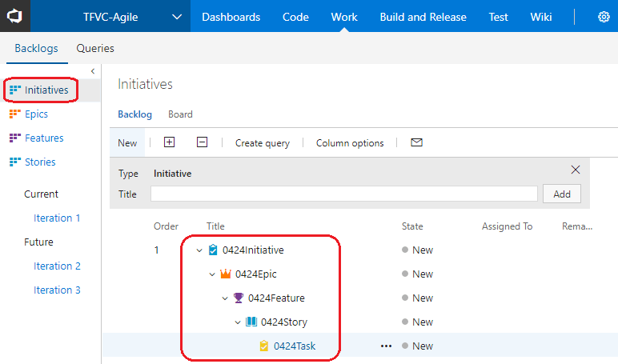Open the settings gear icon
This screenshot has height=364, width=618.
[x=604, y=17]
